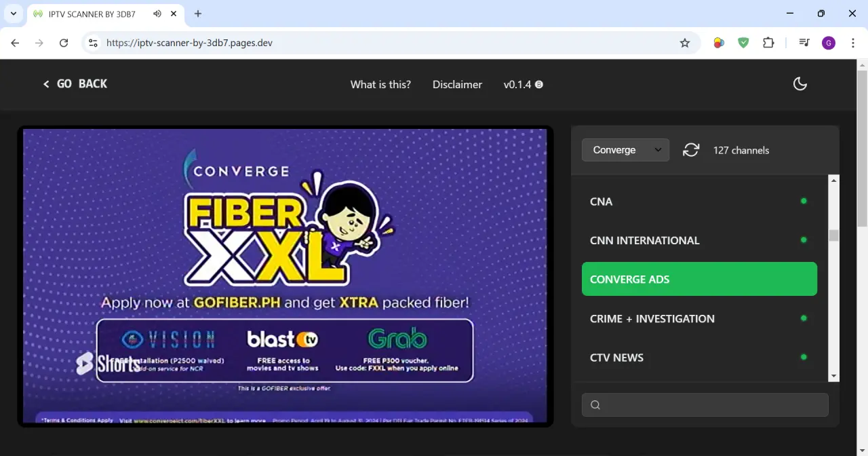Viewport: 868px width, 456px height.
Task: Click the green status dot beside CNA
Action: point(804,201)
